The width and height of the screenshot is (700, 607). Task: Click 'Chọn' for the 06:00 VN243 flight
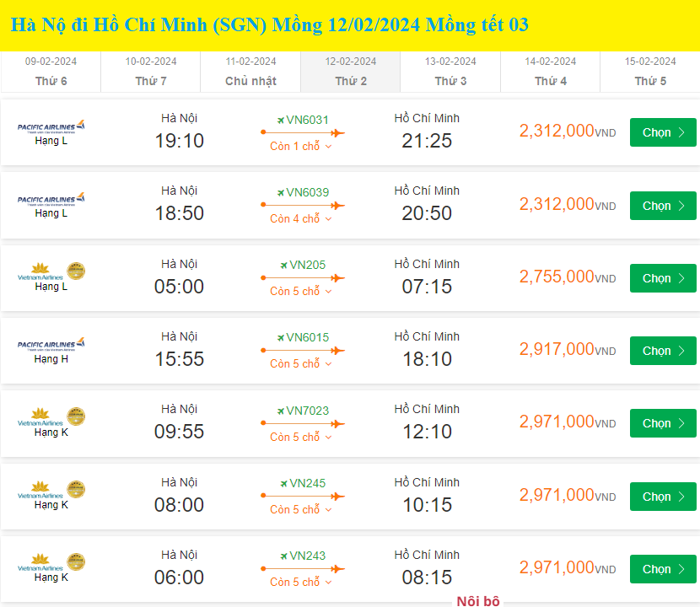click(x=663, y=569)
